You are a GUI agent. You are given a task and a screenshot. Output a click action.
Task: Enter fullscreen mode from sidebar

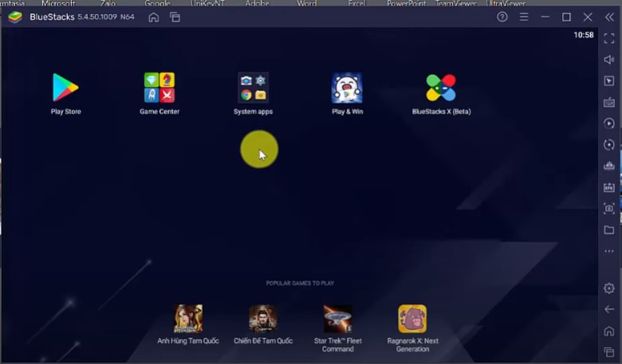pyautogui.click(x=609, y=38)
